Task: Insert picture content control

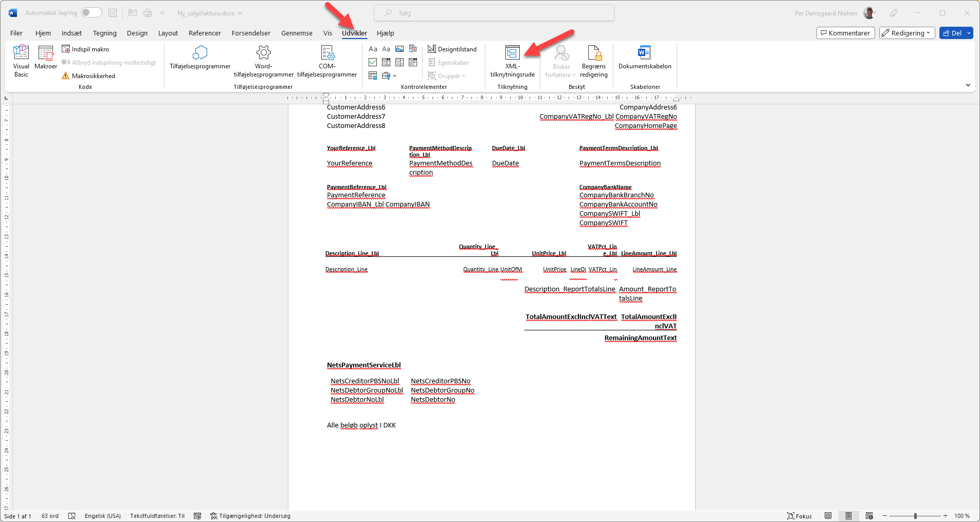Action: pyautogui.click(x=400, y=49)
